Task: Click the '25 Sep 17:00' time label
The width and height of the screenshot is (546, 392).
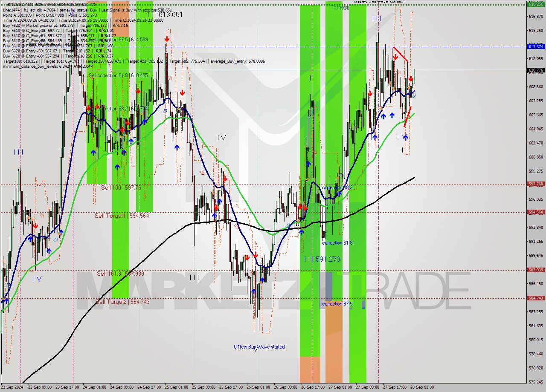Action: (x=231, y=387)
